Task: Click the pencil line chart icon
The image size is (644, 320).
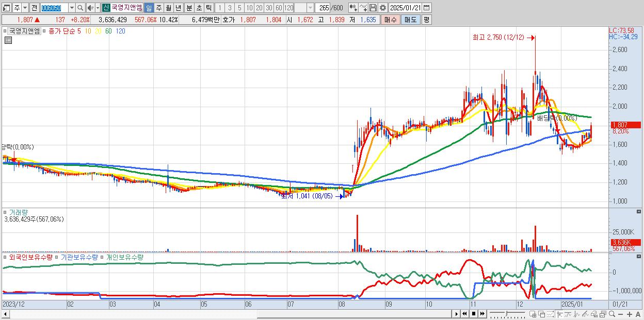Action: pos(585,314)
